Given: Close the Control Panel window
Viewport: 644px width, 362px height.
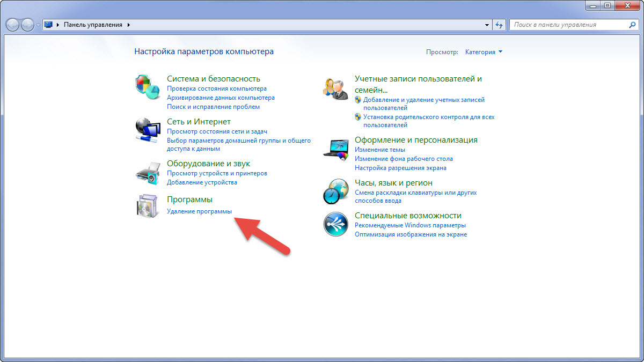Looking at the screenshot, I should (x=627, y=5).
